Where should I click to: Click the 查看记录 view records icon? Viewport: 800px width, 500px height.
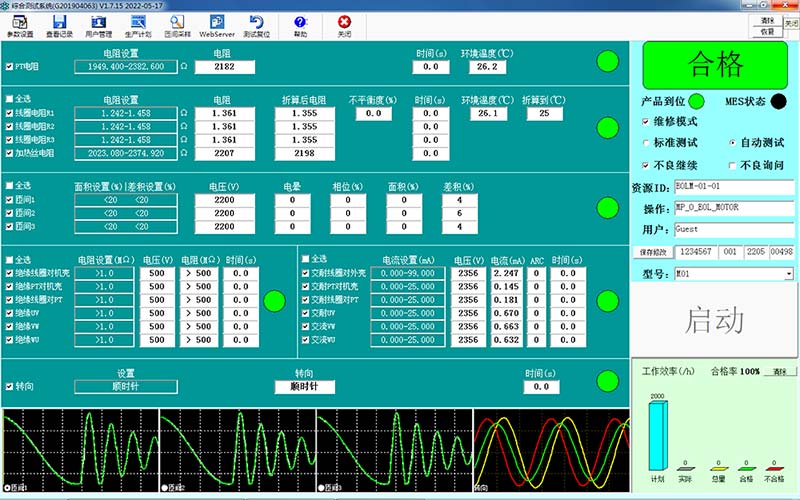pyautogui.click(x=59, y=24)
